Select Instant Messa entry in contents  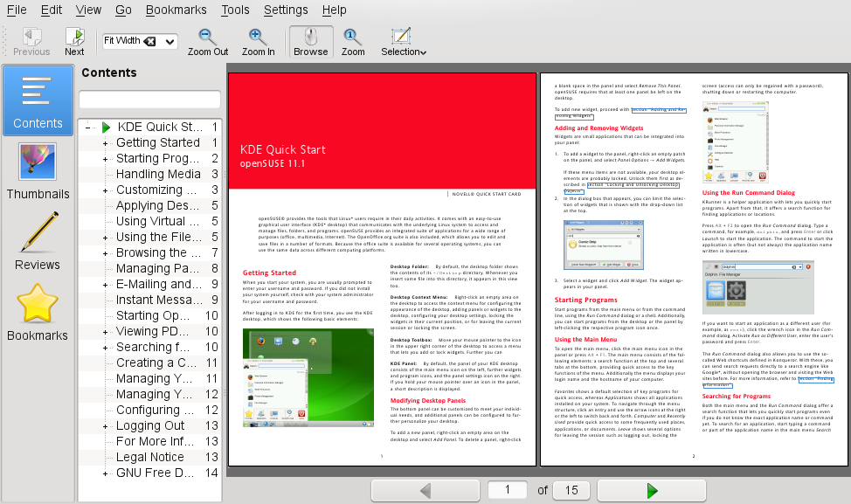coord(159,300)
